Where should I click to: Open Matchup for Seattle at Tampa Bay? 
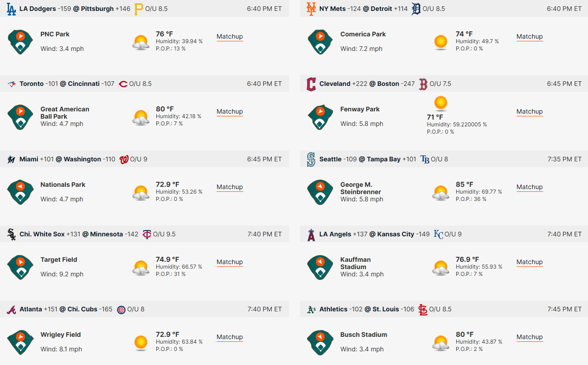click(x=529, y=187)
